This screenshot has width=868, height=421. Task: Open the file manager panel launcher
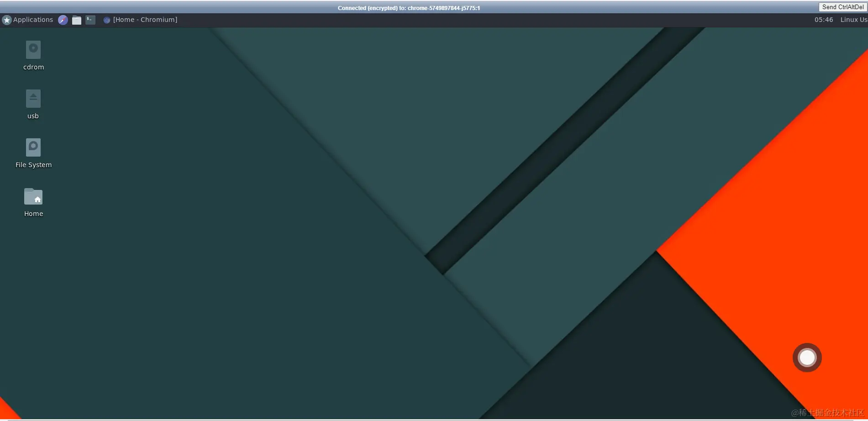click(x=77, y=20)
